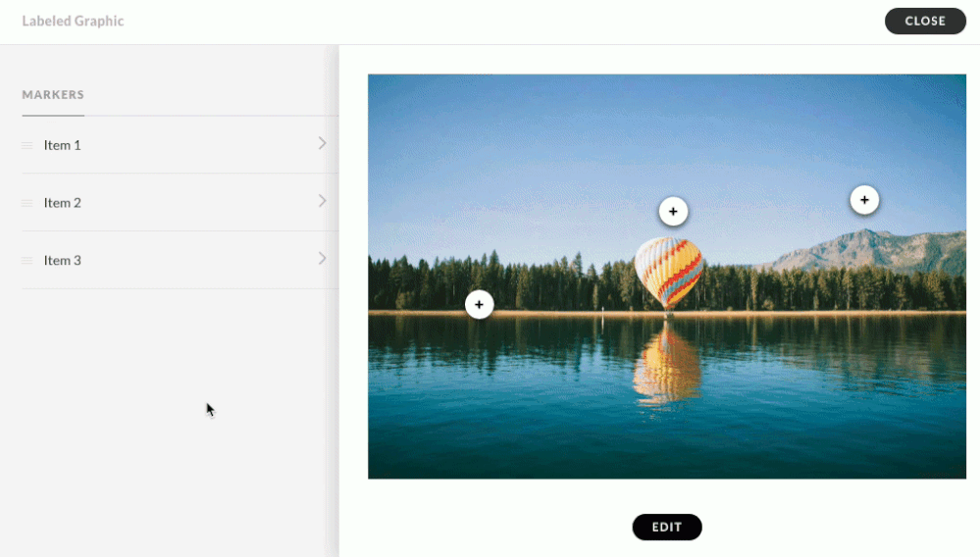Select the Item 3 marker entry
This screenshot has width=980, height=557.
coord(180,260)
